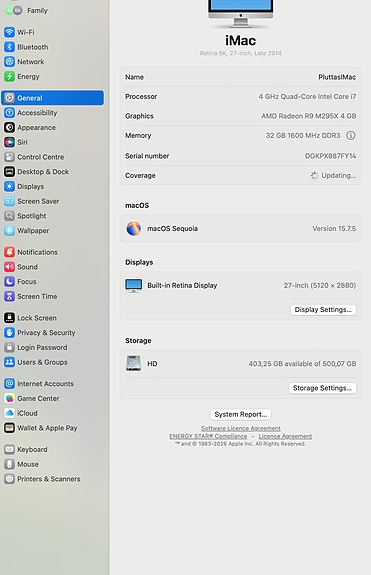Click Version 15.7.5 text

click(x=334, y=228)
